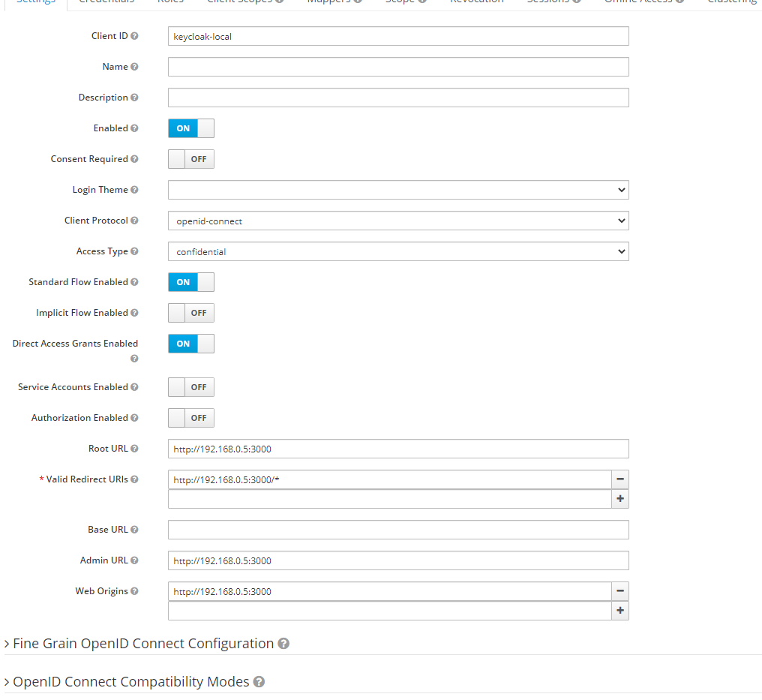Open the Login Theme dropdown

coord(398,190)
